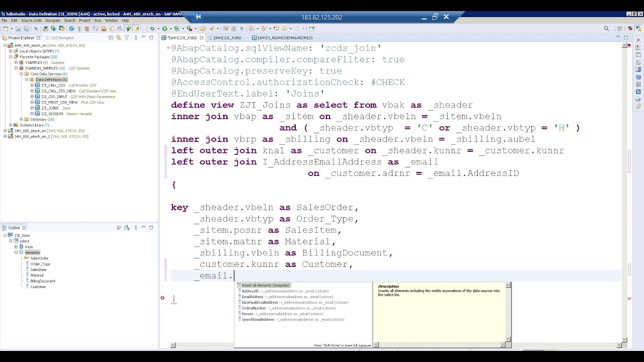Open the Outline view menu
Screen dimensions: 644x362
point(136,228)
